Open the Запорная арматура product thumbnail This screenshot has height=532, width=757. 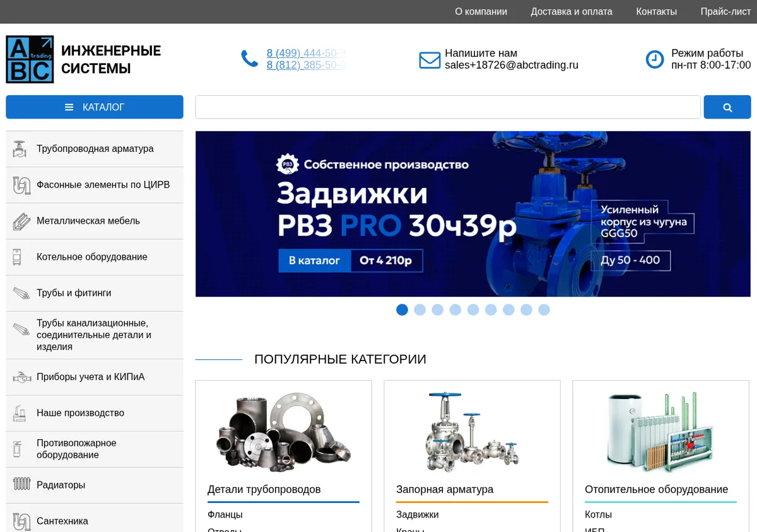pyautogui.click(x=472, y=431)
